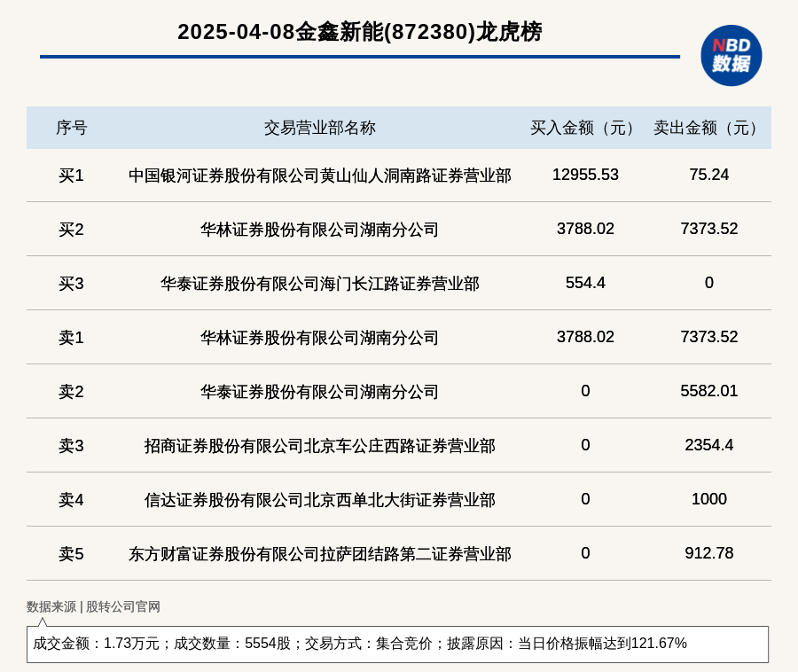Viewport: 798px width, 672px height.
Task: Select the 买3 row label
Action: 71,284
